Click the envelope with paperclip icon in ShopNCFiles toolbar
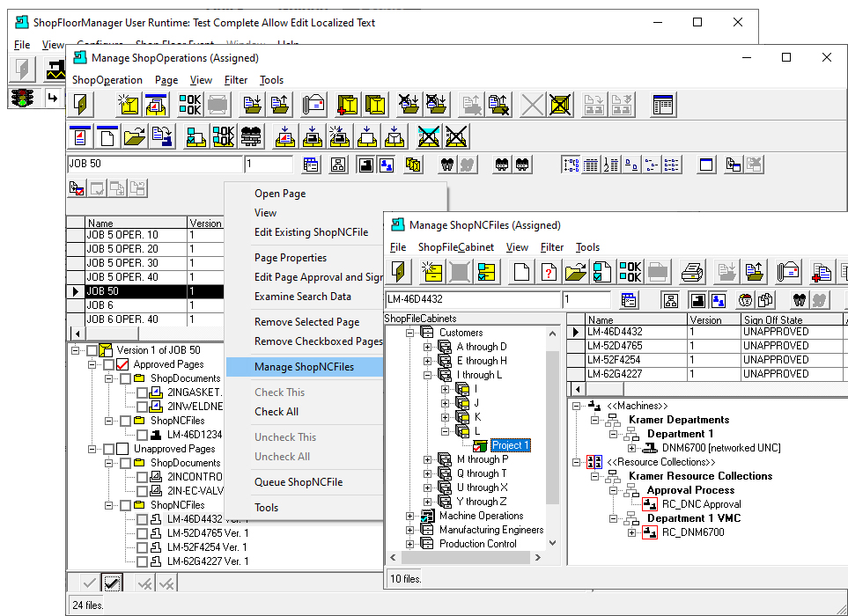848x616 pixels. pyautogui.click(x=788, y=272)
